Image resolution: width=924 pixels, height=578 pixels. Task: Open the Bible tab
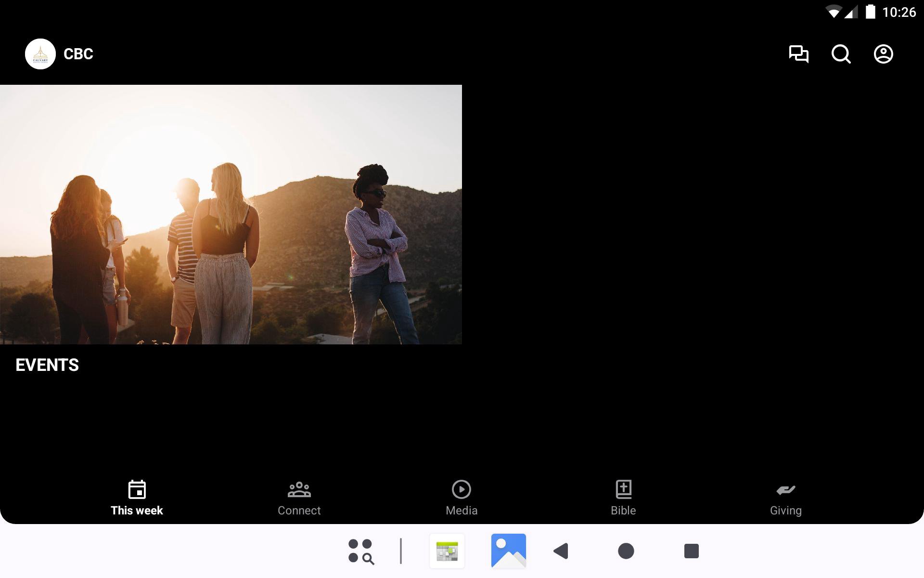623,510
